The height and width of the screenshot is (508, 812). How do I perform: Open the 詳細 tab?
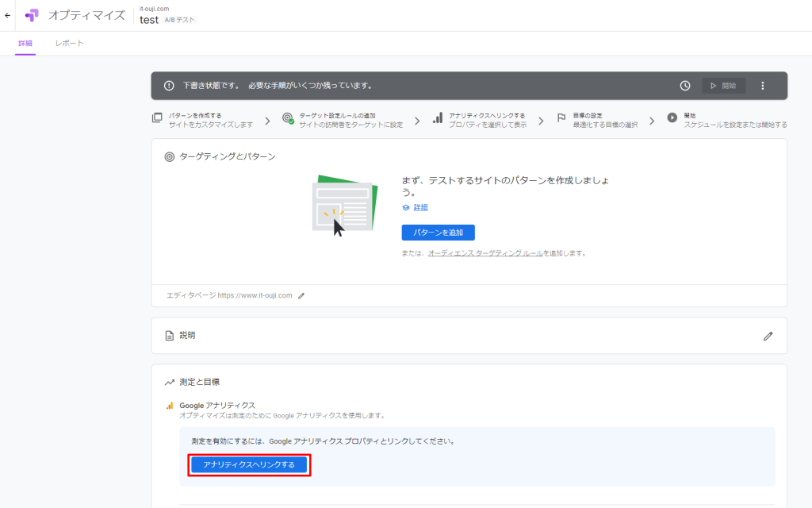click(25, 43)
